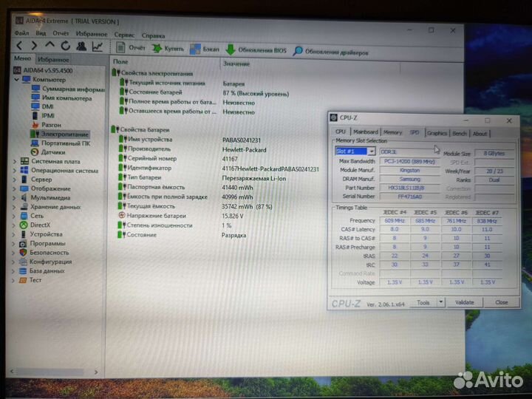Collapse the Компьютер tree node
Screen dimensions: 532x399
point(17,79)
